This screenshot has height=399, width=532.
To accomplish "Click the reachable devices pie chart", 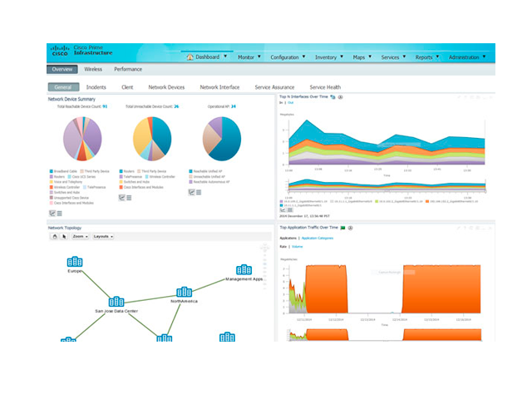I will coord(82,139).
